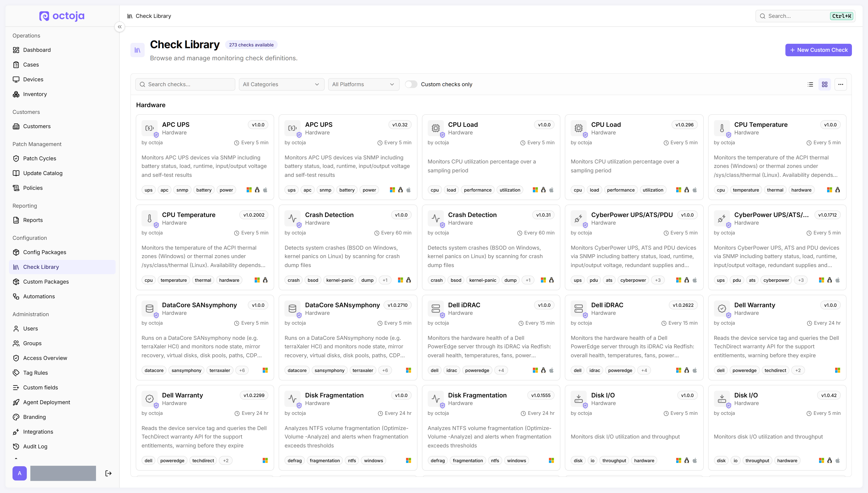868x493 pixels.
Task: Click the Disk I/O v1.0.42 drive icon
Action: pyautogui.click(x=722, y=399)
